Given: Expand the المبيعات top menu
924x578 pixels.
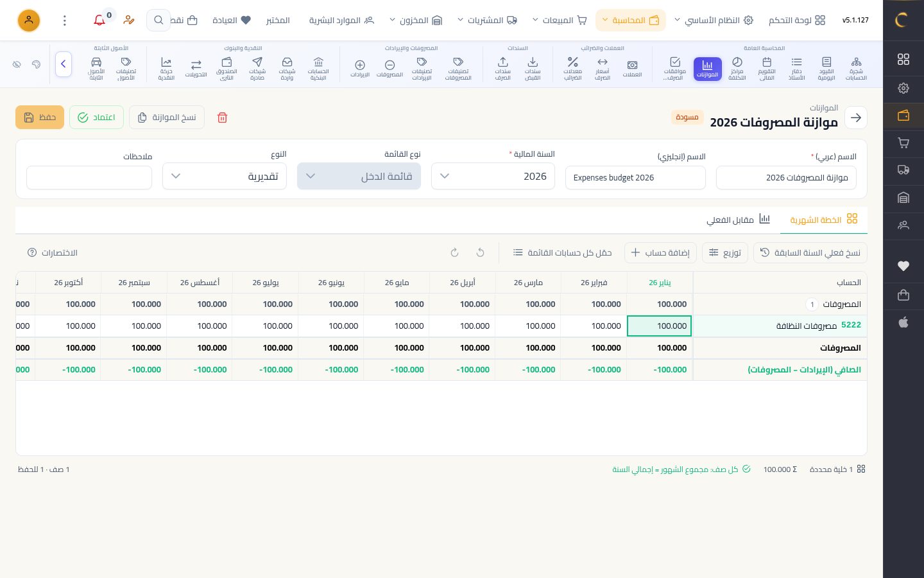Looking at the screenshot, I should (560, 21).
